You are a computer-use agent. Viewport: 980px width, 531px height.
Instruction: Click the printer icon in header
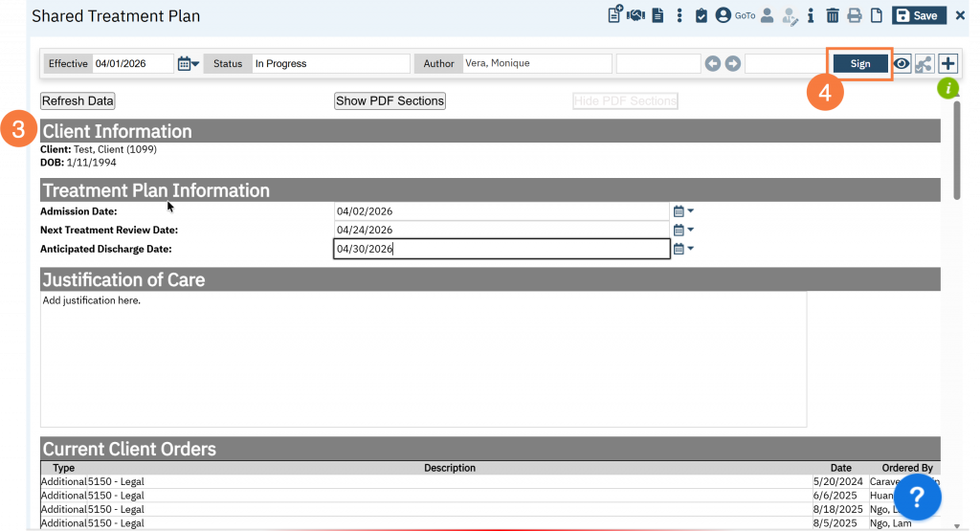(854, 15)
